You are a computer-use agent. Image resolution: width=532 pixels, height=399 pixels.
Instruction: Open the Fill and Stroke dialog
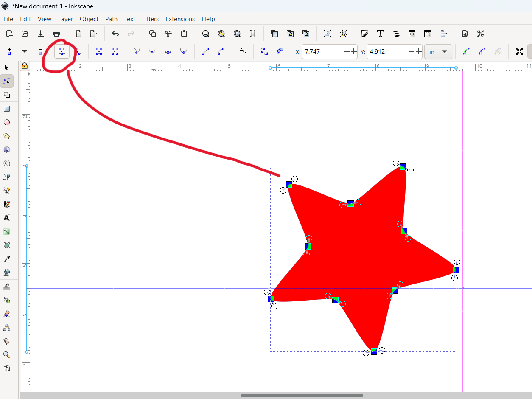pyautogui.click(x=364, y=34)
